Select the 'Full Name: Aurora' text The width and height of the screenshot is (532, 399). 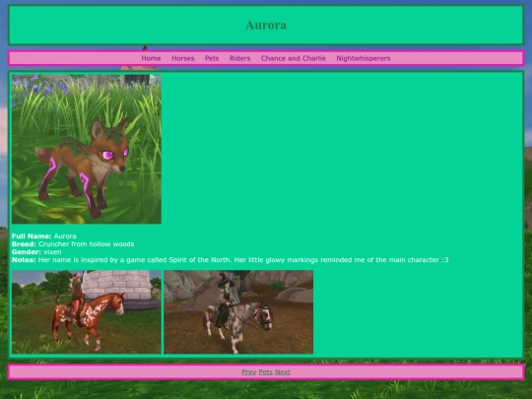point(44,236)
